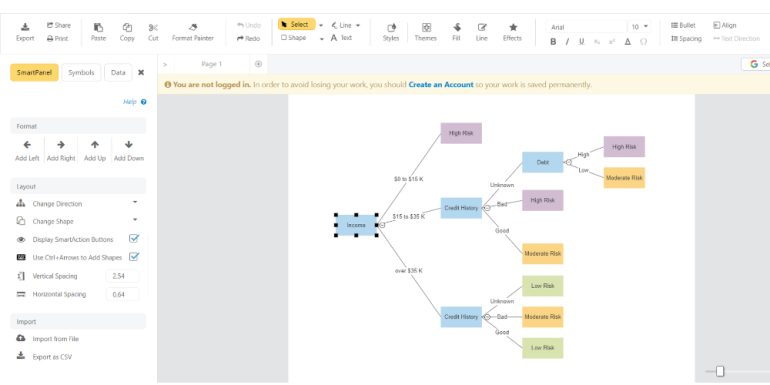Image resolution: width=770 pixels, height=385 pixels.
Task: Open the Align option
Action: [725, 25]
